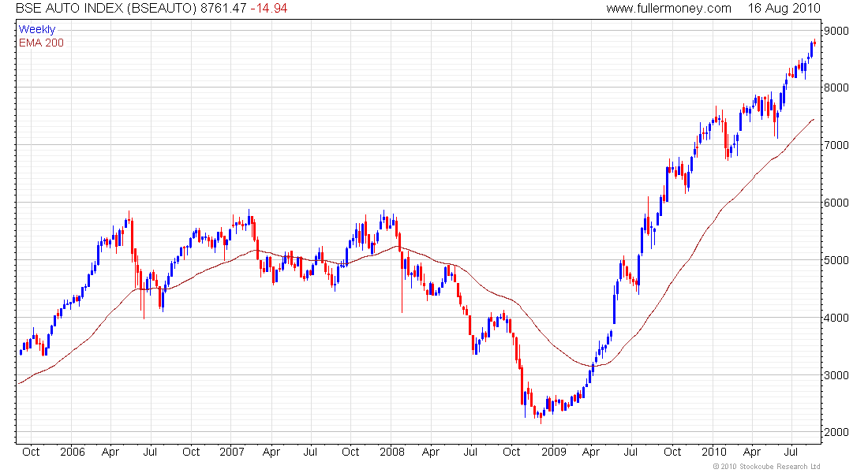Click the Jul label between 2006 and 2007

[x=150, y=452]
